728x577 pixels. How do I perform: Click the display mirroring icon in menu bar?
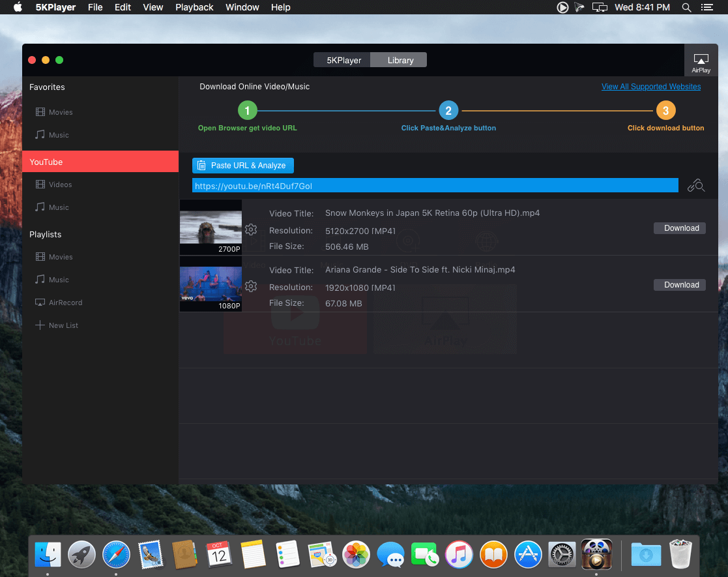pyautogui.click(x=600, y=7)
